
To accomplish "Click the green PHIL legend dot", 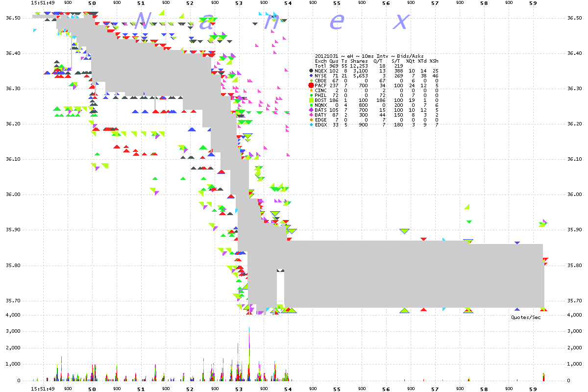I will pyautogui.click(x=311, y=96).
